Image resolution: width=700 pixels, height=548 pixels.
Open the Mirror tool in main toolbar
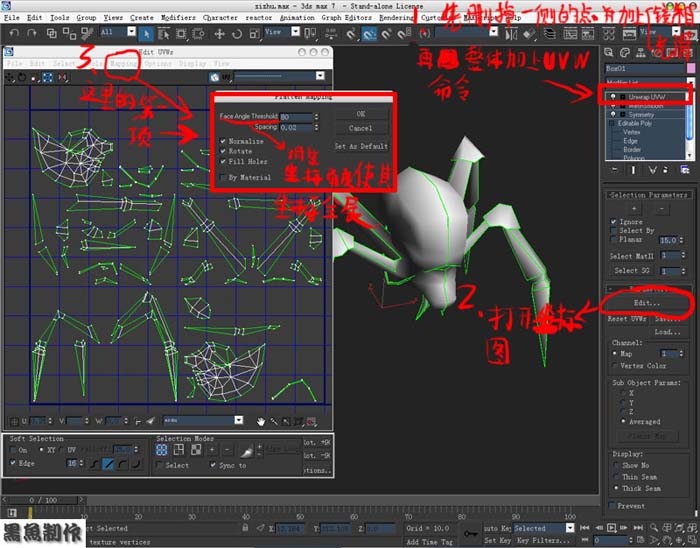pyautogui.click(x=512, y=33)
